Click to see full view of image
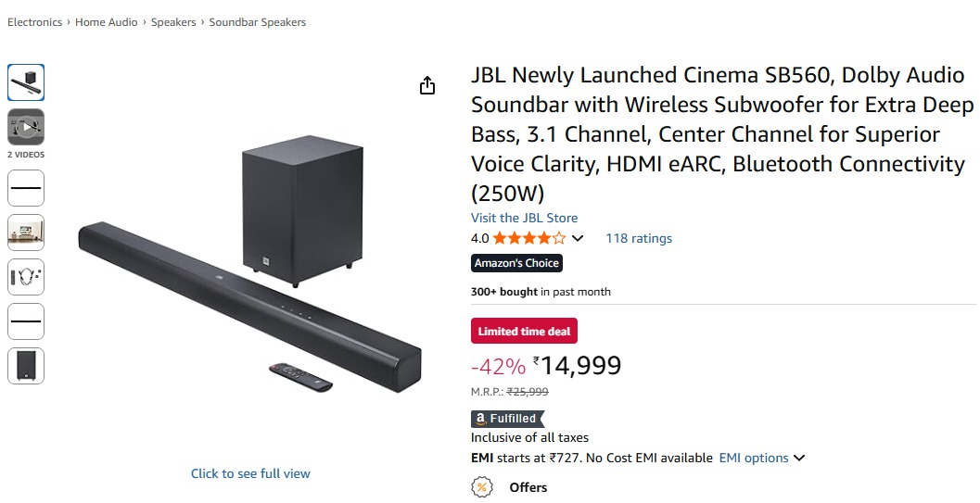The height and width of the screenshot is (503, 980). pos(250,473)
